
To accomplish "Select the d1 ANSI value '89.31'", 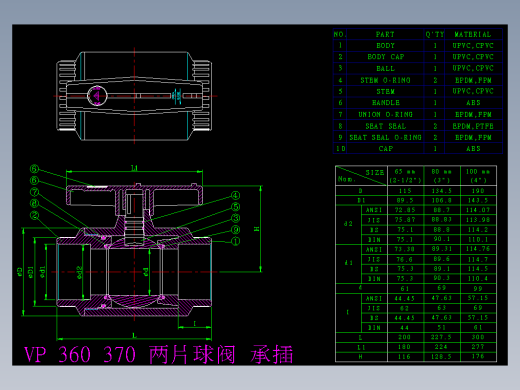I will pos(442,249).
